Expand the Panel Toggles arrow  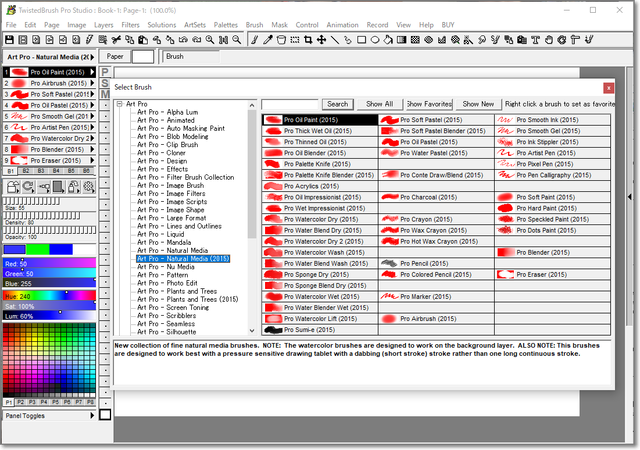click(x=90, y=415)
